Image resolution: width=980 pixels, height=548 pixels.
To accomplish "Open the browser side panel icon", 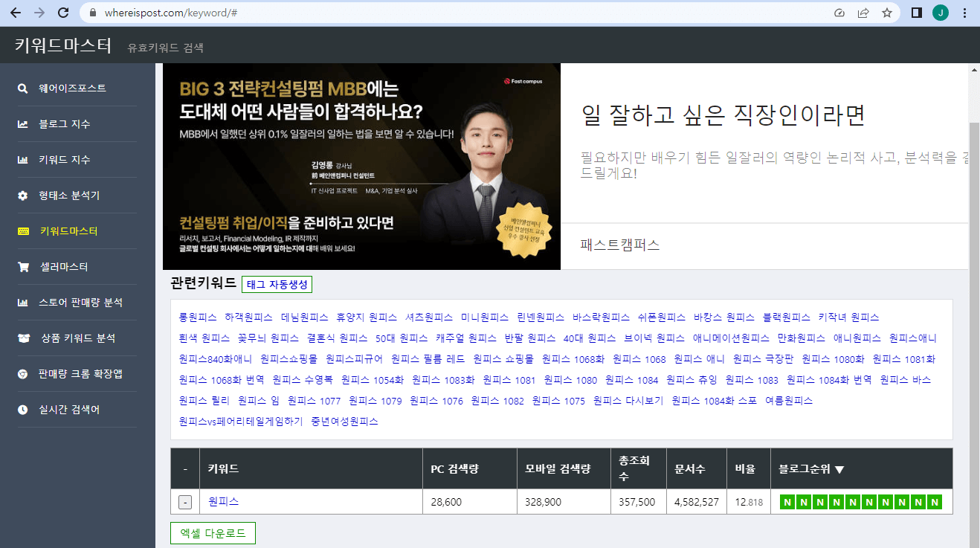I will pyautogui.click(x=917, y=13).
